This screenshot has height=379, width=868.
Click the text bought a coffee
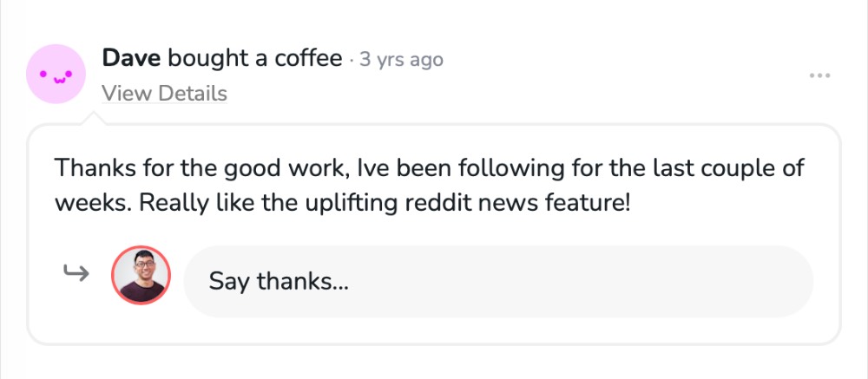coord(254,59)
